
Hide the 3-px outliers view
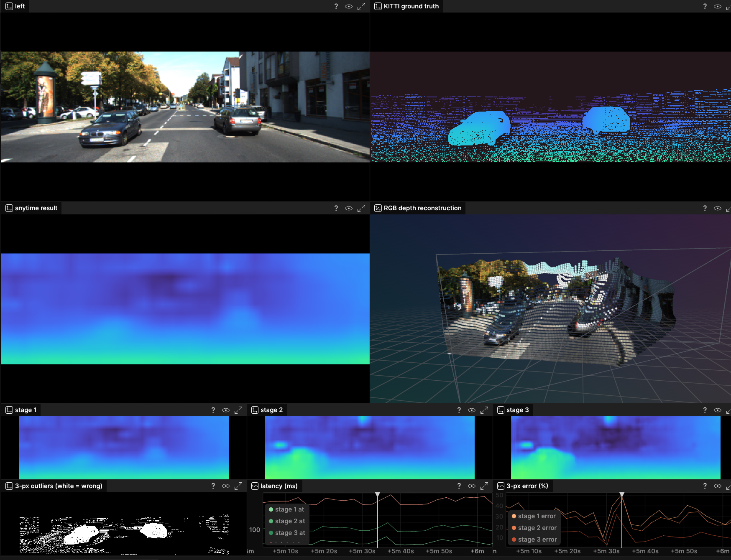coord(226,486)
